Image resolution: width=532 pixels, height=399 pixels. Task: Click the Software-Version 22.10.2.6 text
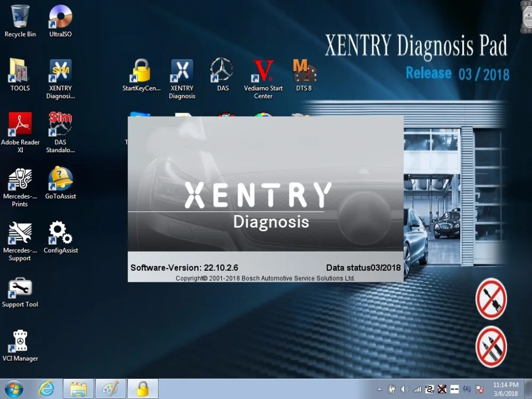[x=184, y=268]
